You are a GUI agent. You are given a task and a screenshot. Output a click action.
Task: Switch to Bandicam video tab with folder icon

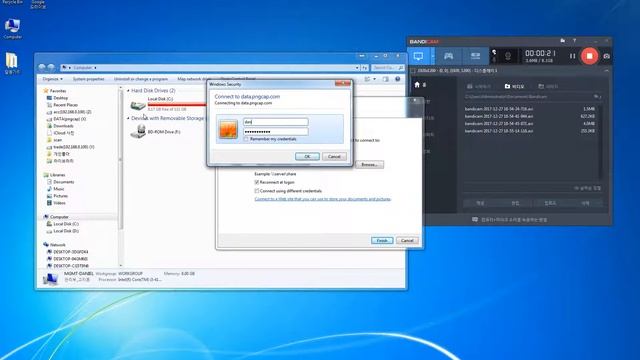[x=514, y=87]
